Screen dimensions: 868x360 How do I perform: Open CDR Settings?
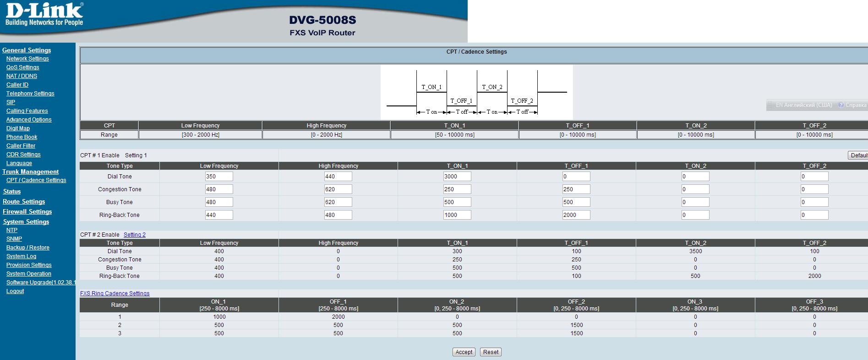[x=23, y=155]
